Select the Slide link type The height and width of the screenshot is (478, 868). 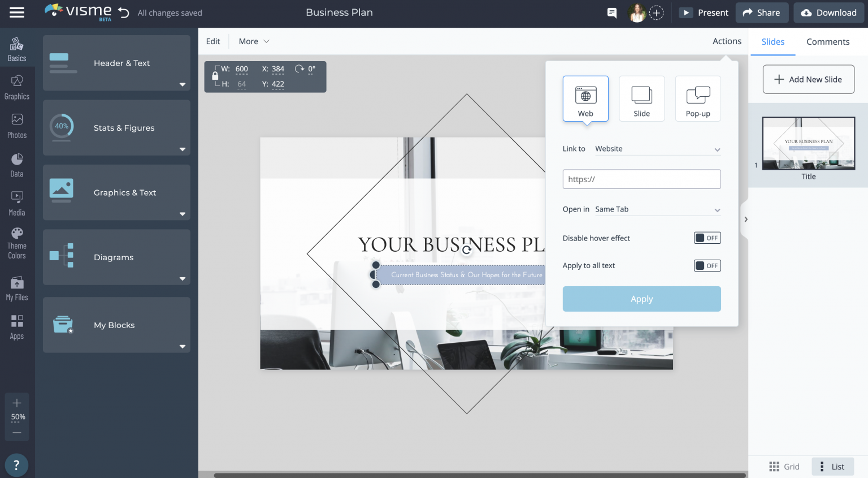click(x=641, y=98)
